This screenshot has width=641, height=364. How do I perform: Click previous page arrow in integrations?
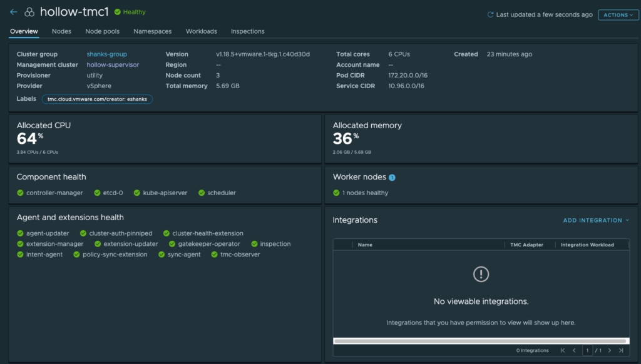(x=574, y=350)
